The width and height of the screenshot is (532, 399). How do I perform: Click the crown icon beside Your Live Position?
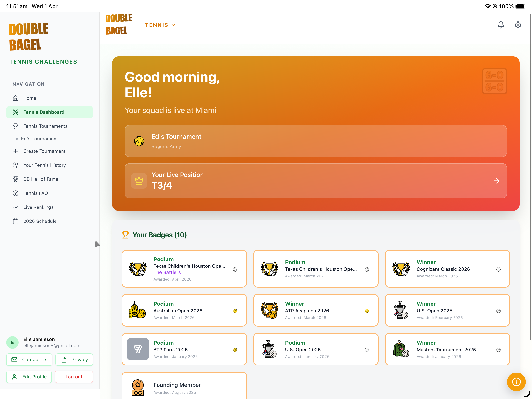(x=139, y=181)
